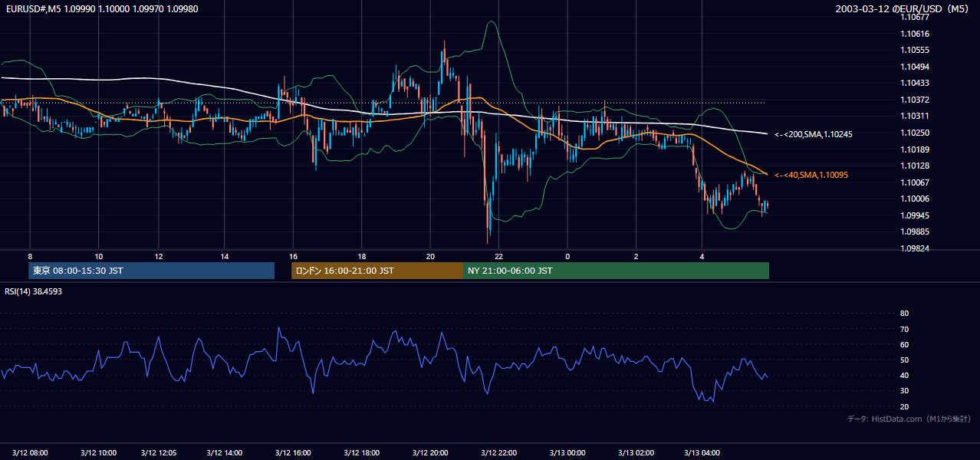Select the ロンドン 16:00-21:00 JST session bar
Screen dimensions: 980x460
tap(377, 271)
